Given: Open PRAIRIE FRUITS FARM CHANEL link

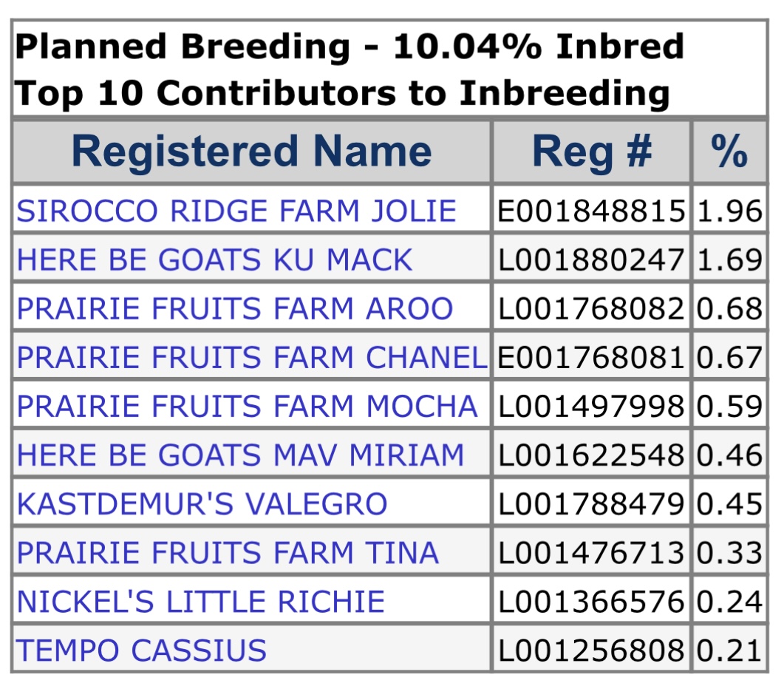Looking at the screenshot, I should click(x=251, y=358).
